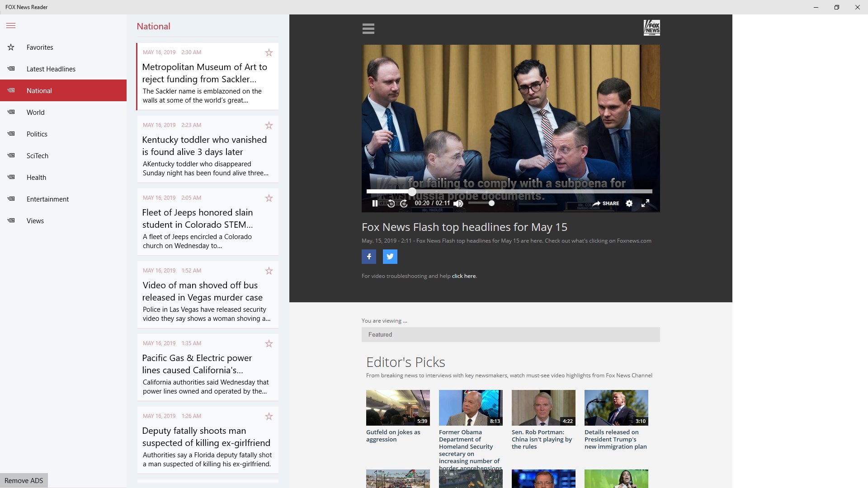The image size is (868, 488).
Task: Skip the video forward 10 seconds
Action: pos(404,203)
